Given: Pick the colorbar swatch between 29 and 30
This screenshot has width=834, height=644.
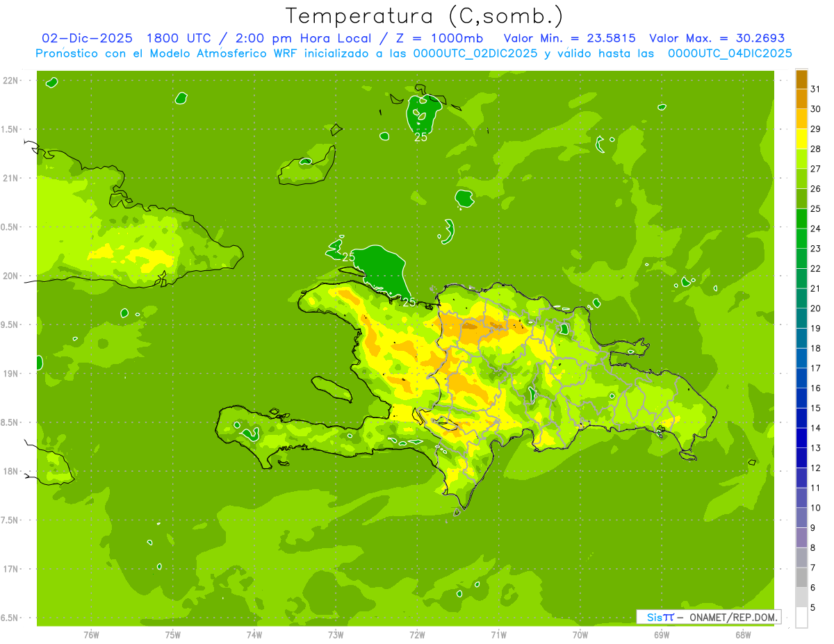Looking at the screenshot, I should tap(801, 119).
